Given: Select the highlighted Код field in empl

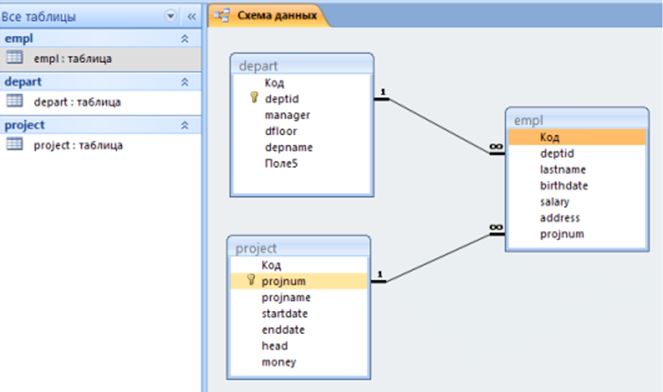Looking at the screenshot, I should [577, 137].
